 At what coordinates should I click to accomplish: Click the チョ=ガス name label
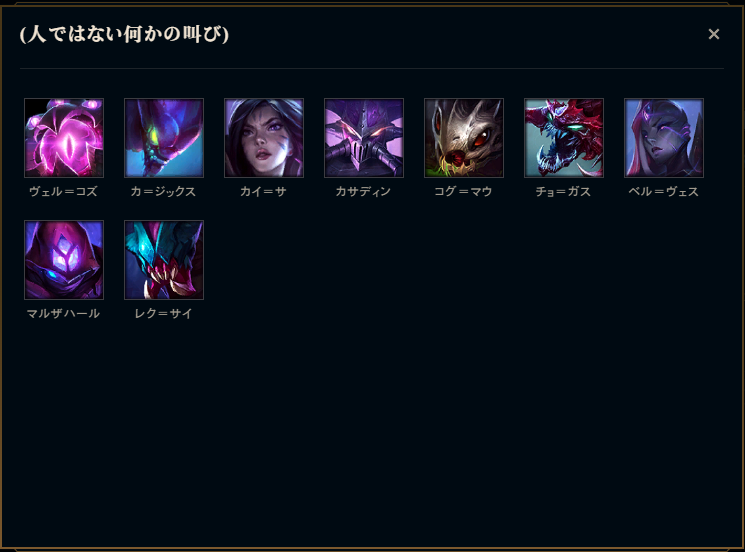point(564,191)
